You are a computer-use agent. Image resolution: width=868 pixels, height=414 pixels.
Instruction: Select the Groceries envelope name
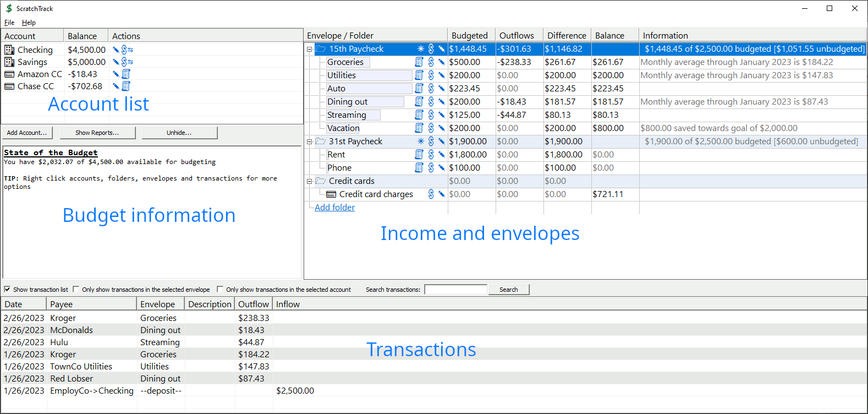tap(345, 62)
